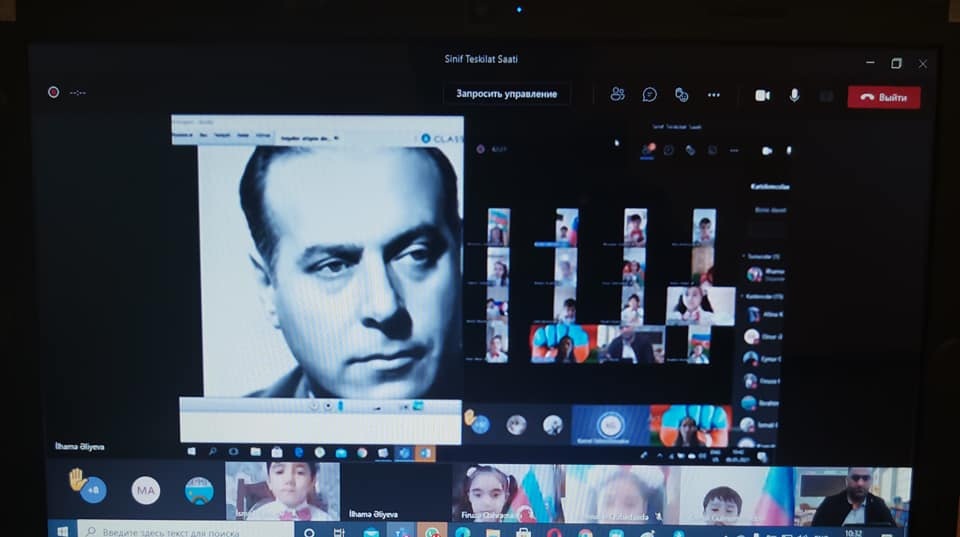Open the Mail app on the Windows taskbar
960x537 pixels.
(x=371, y=532)
